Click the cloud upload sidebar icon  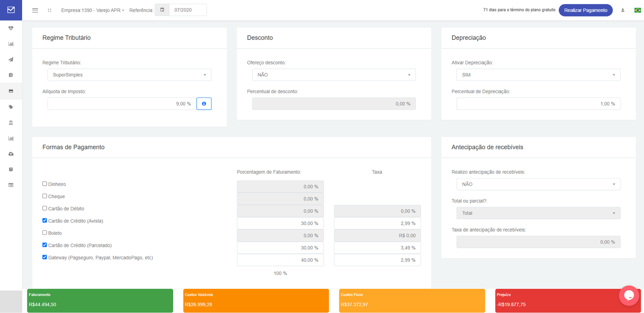pyautogui.click(x=11, y=154)
